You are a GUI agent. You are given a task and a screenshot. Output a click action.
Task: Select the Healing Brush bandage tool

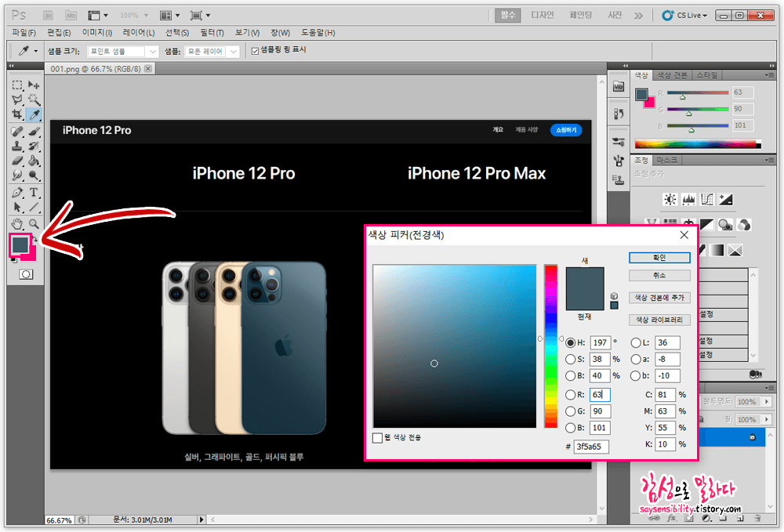point(17,132)
